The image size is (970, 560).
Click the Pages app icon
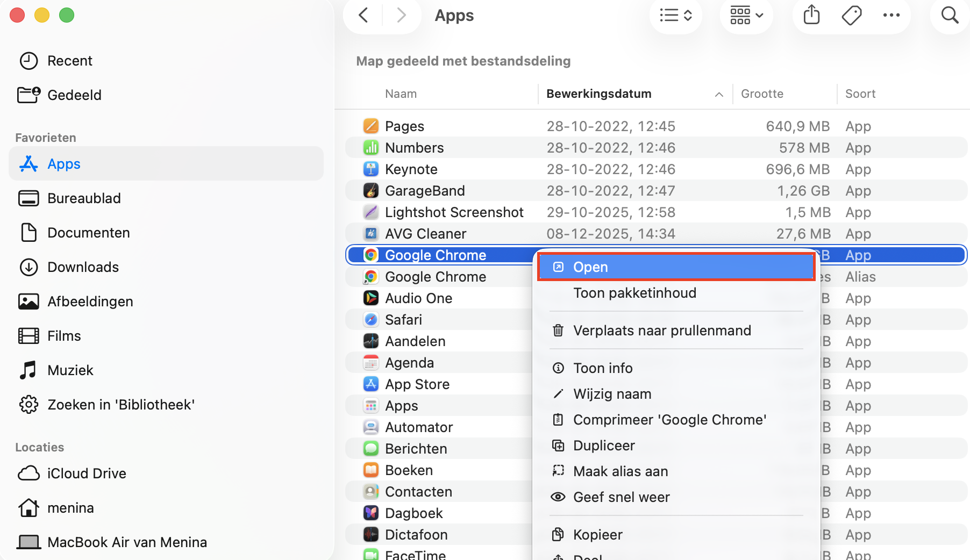click(371, 126)
